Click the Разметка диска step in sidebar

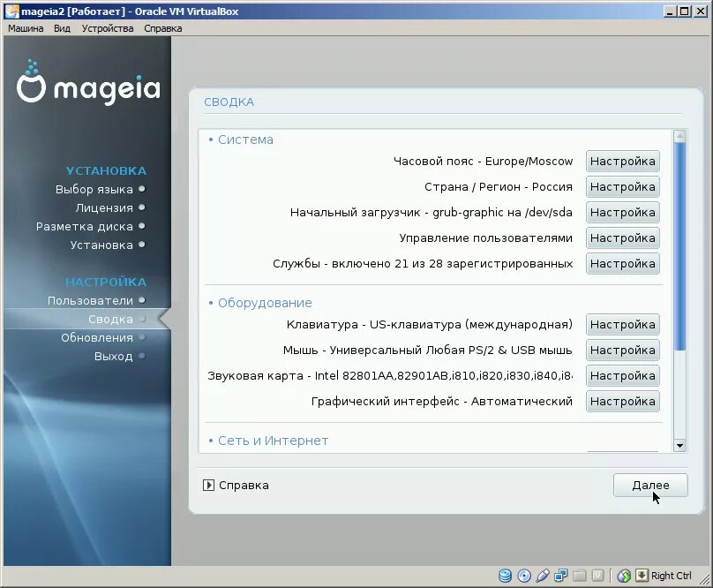coord(85,227)
